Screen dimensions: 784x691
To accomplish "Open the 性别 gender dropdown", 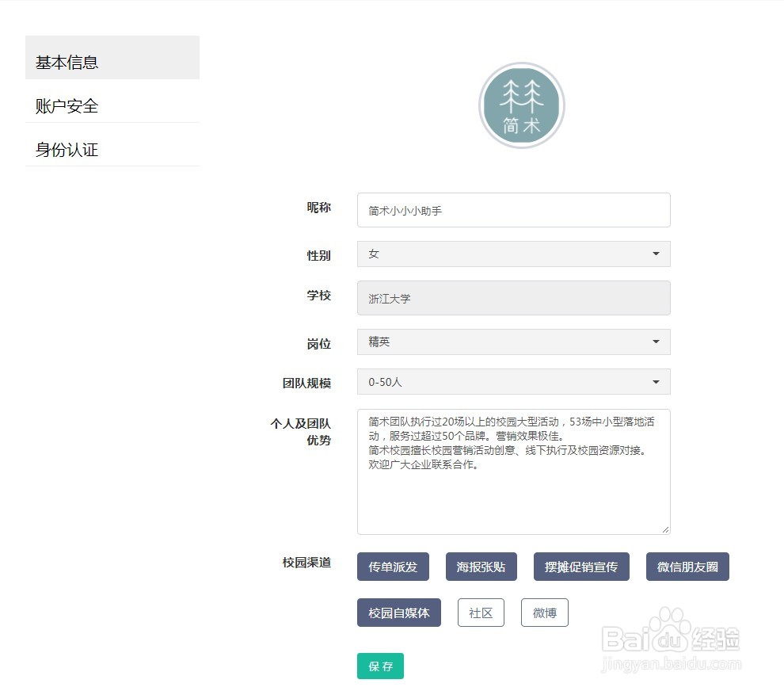I will pos(513,254).
